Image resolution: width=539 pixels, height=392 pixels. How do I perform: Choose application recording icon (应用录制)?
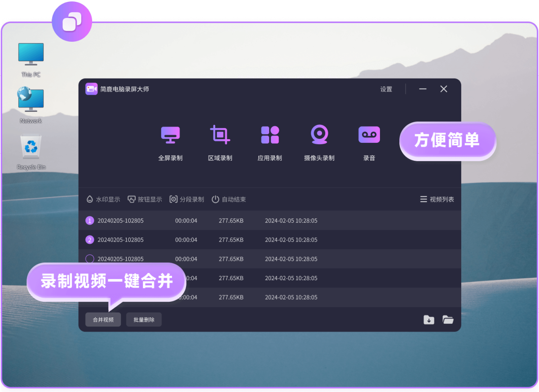[270, 135]
